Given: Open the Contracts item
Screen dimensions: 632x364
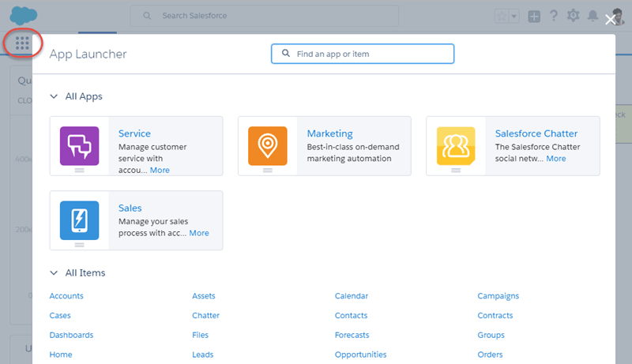Looking at the screenshot, I should (x=495, y=315).
